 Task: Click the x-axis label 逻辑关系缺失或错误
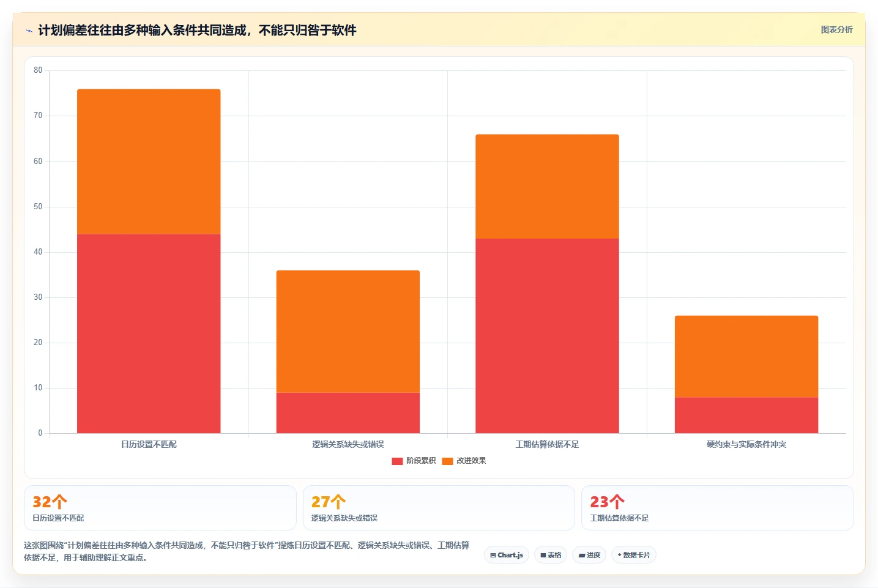[348, 444]
